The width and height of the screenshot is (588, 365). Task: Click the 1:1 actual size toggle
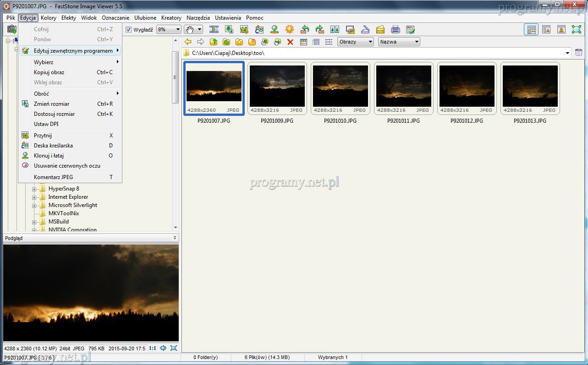152,349
